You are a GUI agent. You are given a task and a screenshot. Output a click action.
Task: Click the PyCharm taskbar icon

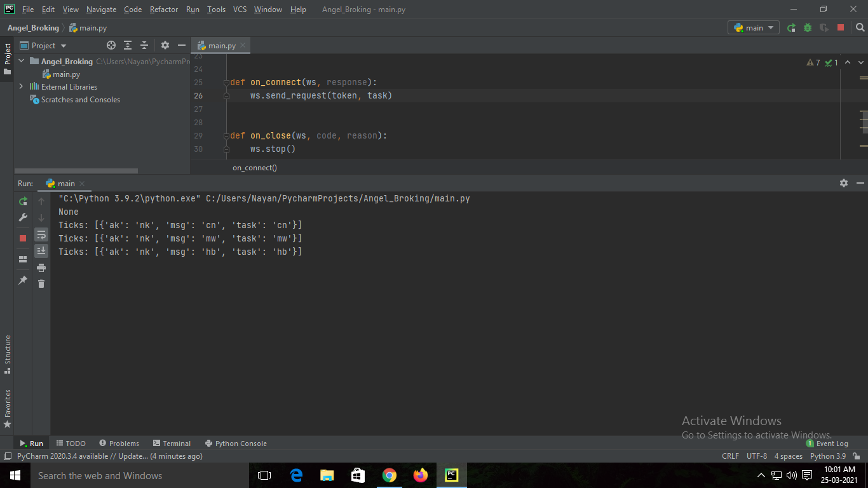coord(452,475)
